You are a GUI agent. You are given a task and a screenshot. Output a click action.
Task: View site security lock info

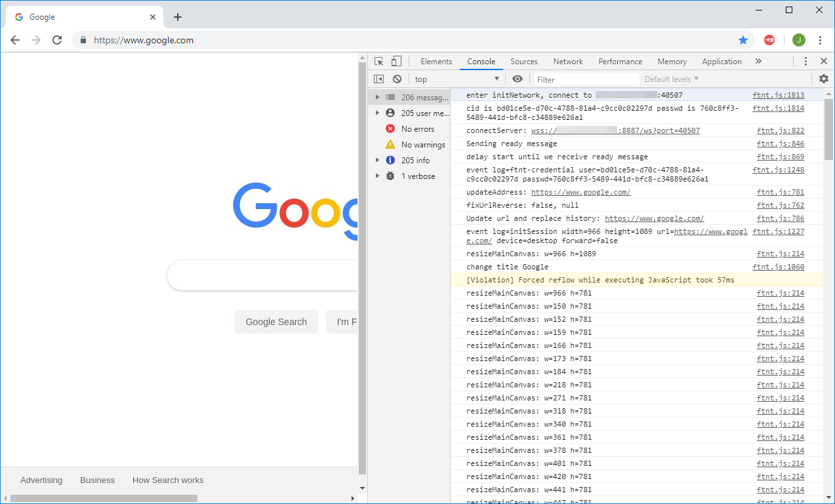click(83, 40)
